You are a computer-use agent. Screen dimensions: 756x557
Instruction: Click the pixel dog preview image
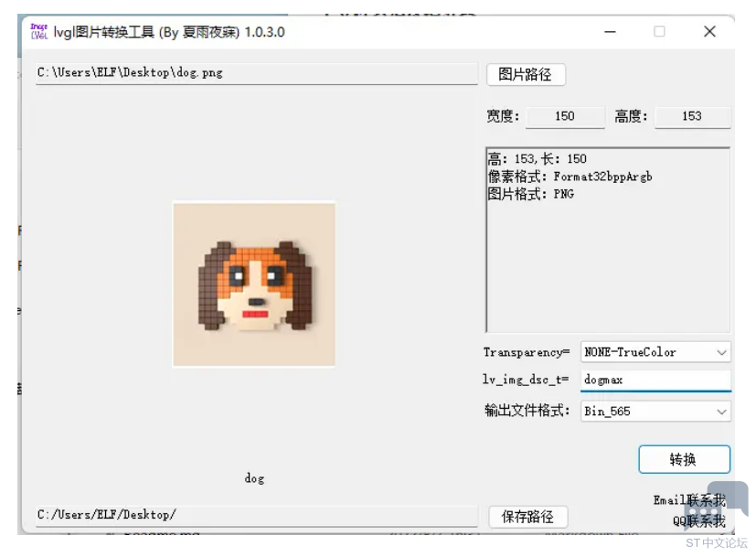254,284
